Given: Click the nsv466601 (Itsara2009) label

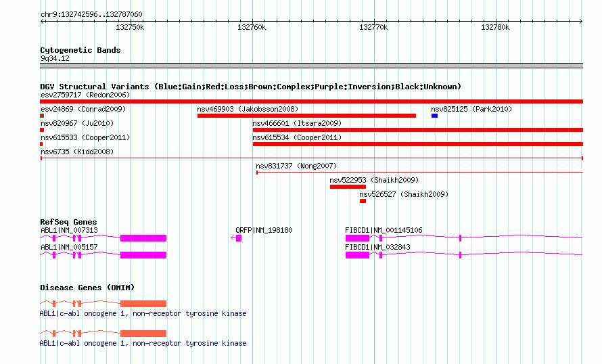Looking at the screenshot, I should coord(297,123).
